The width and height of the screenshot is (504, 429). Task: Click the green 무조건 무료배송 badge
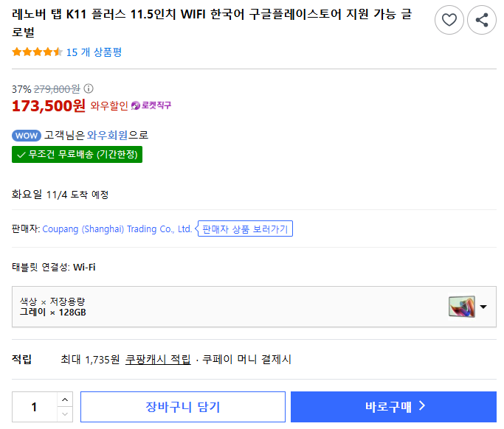point(77,155)
